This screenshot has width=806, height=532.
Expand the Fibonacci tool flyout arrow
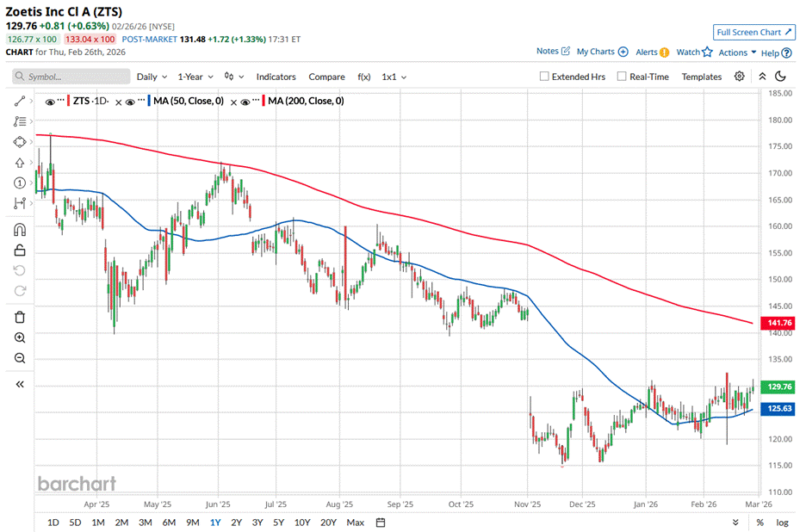(x=31, y=121)
